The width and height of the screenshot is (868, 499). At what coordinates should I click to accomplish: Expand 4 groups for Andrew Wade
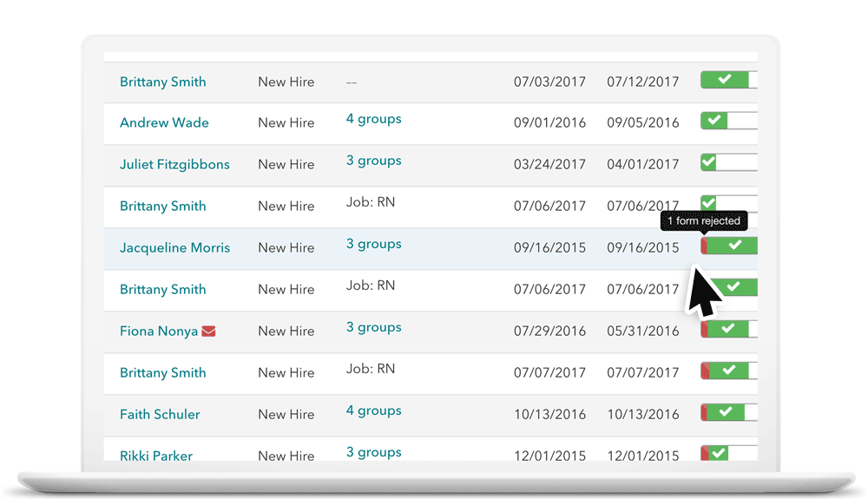click(373, 119)
